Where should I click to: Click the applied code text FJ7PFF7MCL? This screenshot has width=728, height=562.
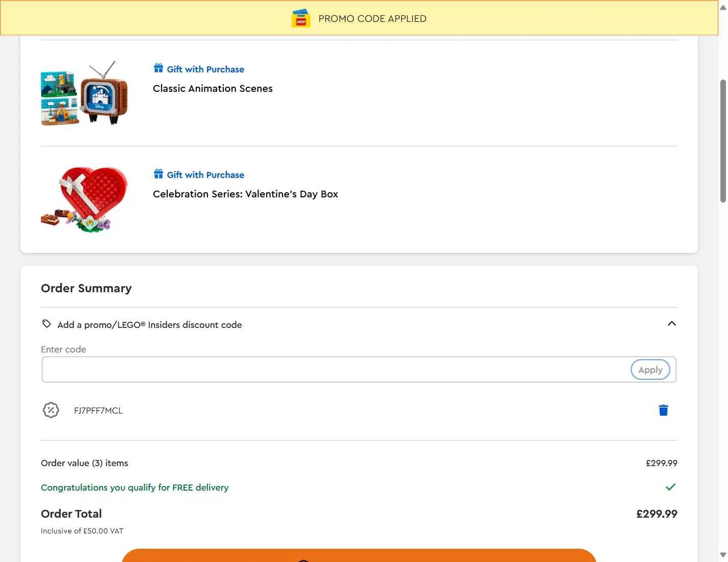(x=98, y=411)
